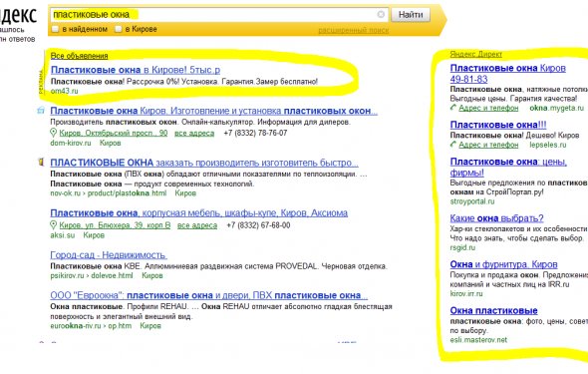The image size is (588, 374).
Task: Click 'Киров' region label after eurookna-riv.ru URL
Action: click(150, 325)
